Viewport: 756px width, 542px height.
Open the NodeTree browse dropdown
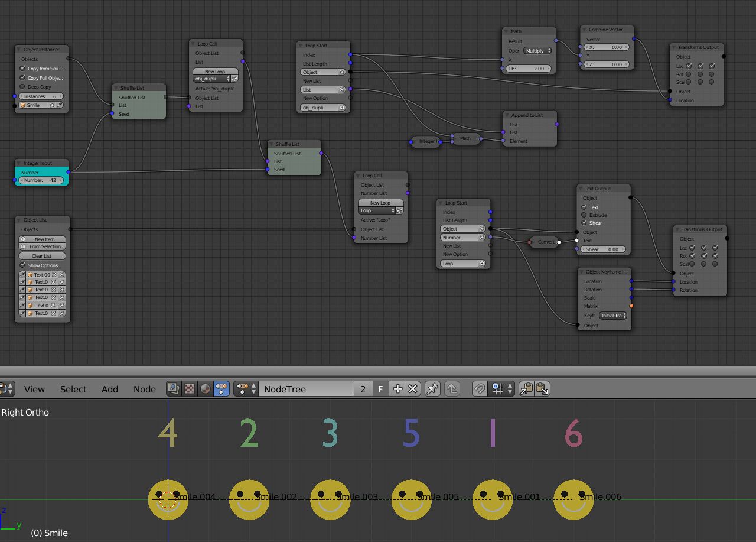[x=246, y=389]
